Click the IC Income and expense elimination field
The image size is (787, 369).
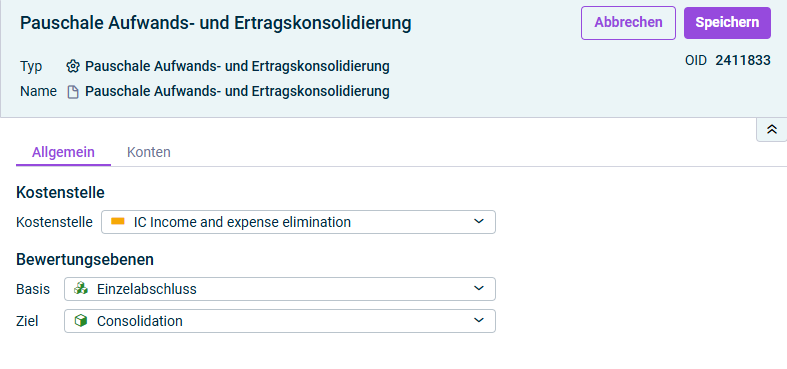coord(299,222)
